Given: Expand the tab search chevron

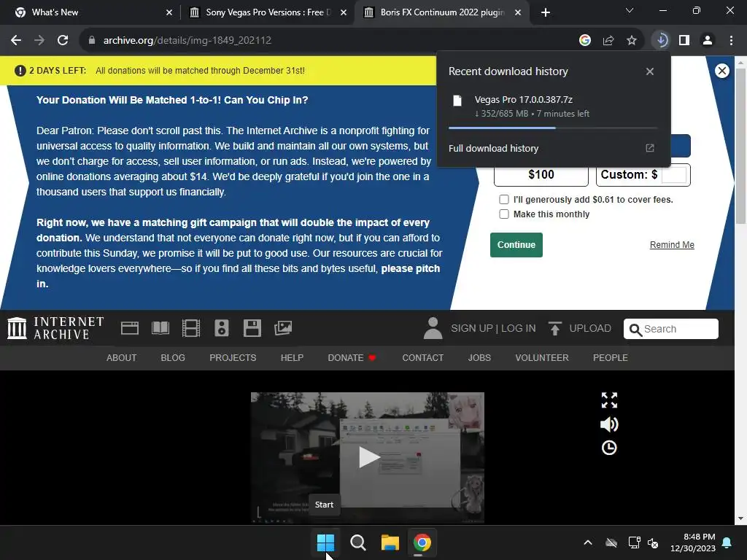Looking at the screenshot, I should [630, 10].
